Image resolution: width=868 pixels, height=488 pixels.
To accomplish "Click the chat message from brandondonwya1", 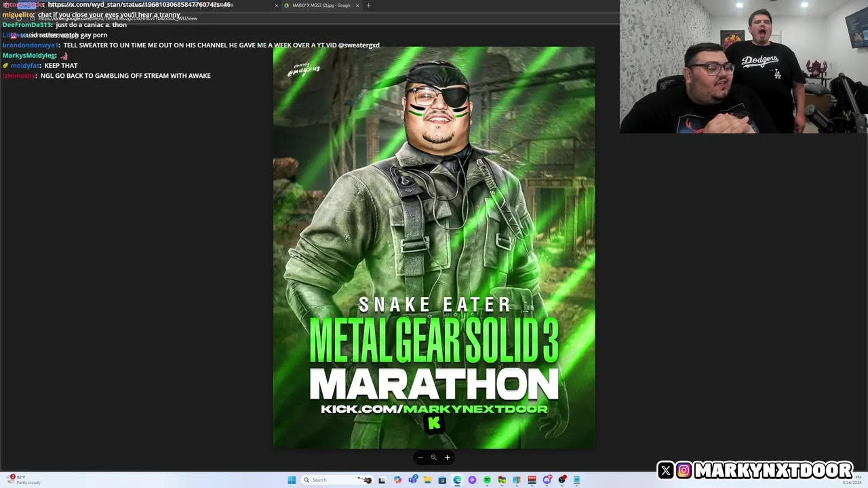I will pyautogui.click(x=191, y=45).
